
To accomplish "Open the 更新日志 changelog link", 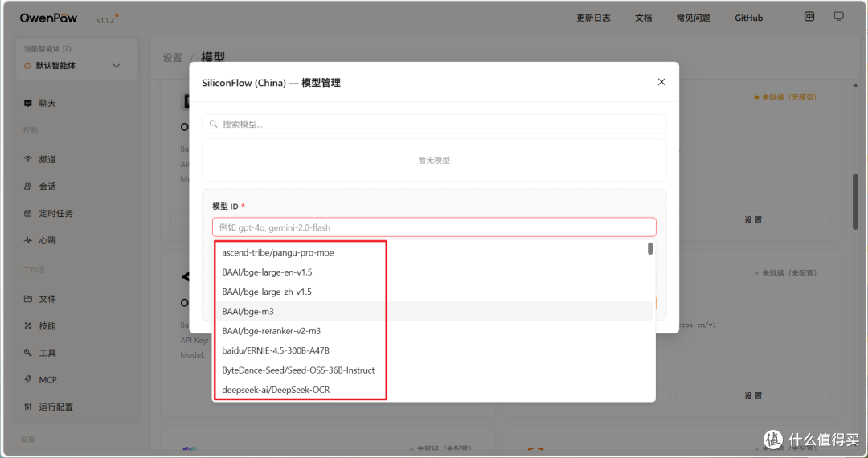I will coord(593,18).
